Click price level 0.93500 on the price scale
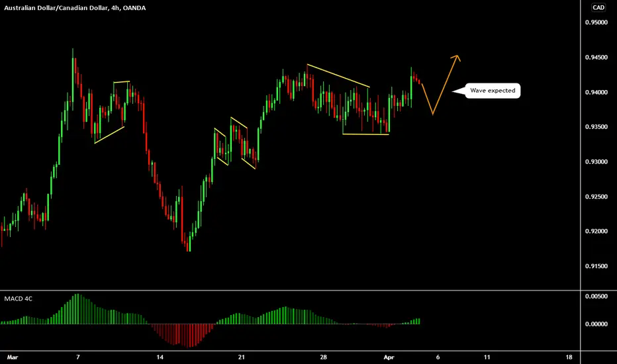 tap(596, 126)
